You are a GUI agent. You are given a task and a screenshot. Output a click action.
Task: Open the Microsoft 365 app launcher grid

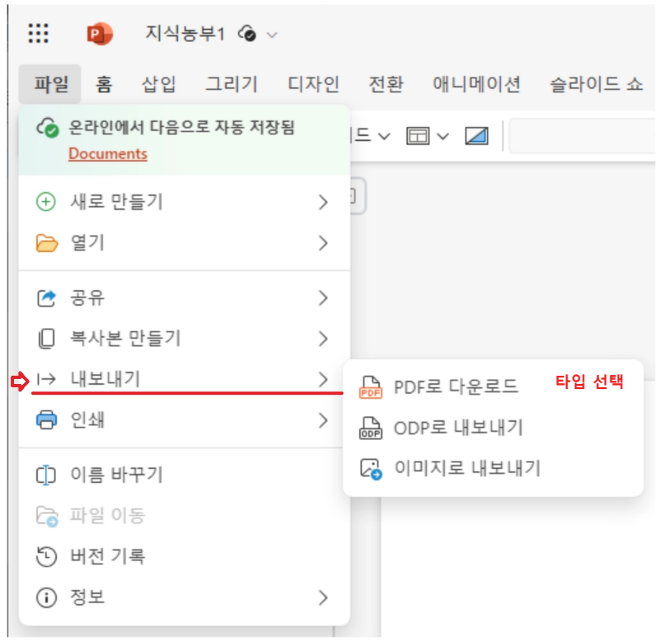[x=38, y=32]
